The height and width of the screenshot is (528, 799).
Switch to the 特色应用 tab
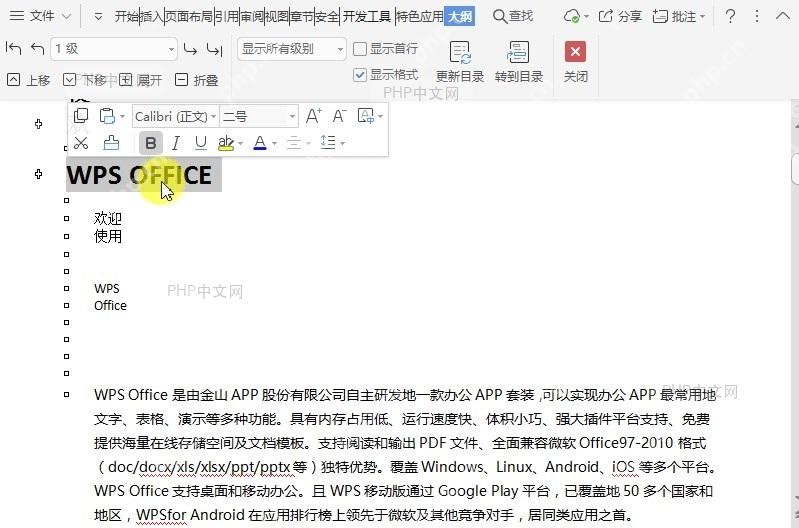[x=419, y=16]
